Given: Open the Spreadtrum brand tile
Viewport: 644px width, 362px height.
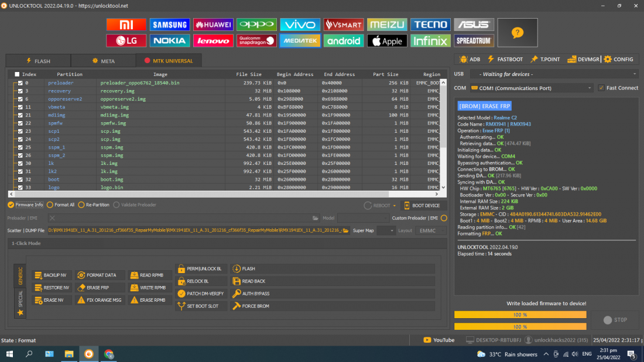Looking at the screenshot, I should [x=474, y=40].
